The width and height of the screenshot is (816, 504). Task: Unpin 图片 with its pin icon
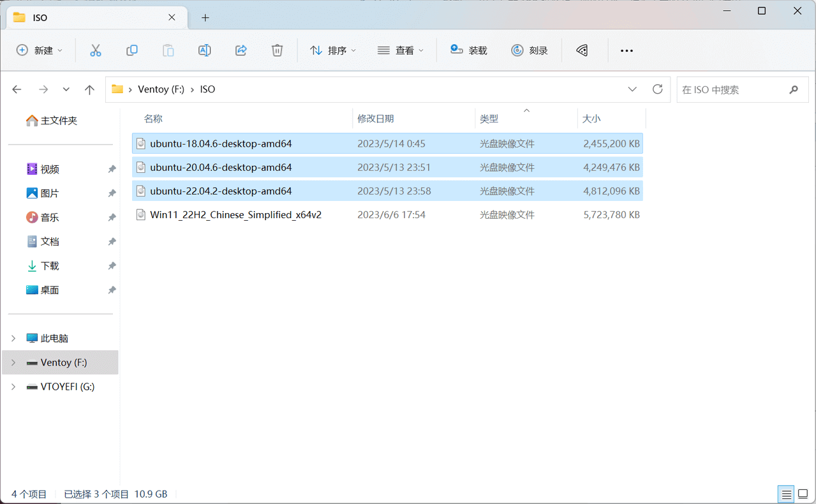pos(112,193)
